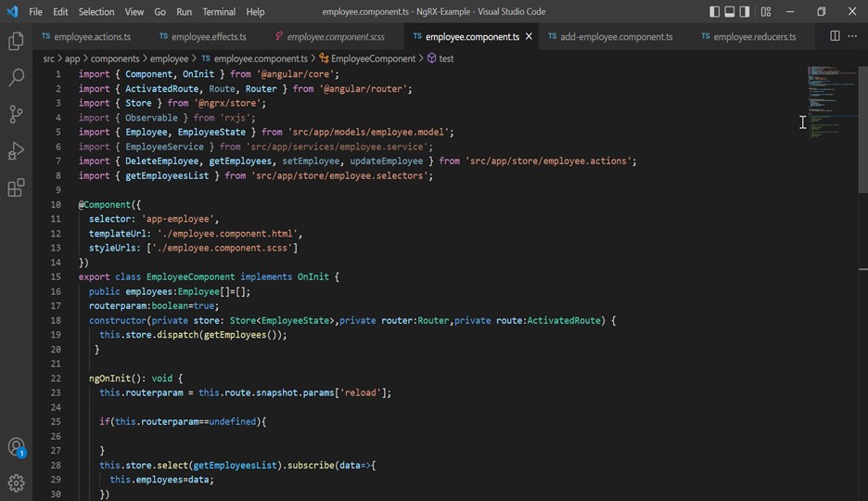The image size is (868, 501).
Task: Toggle the Panel layout button
Action: pos(730,12)
